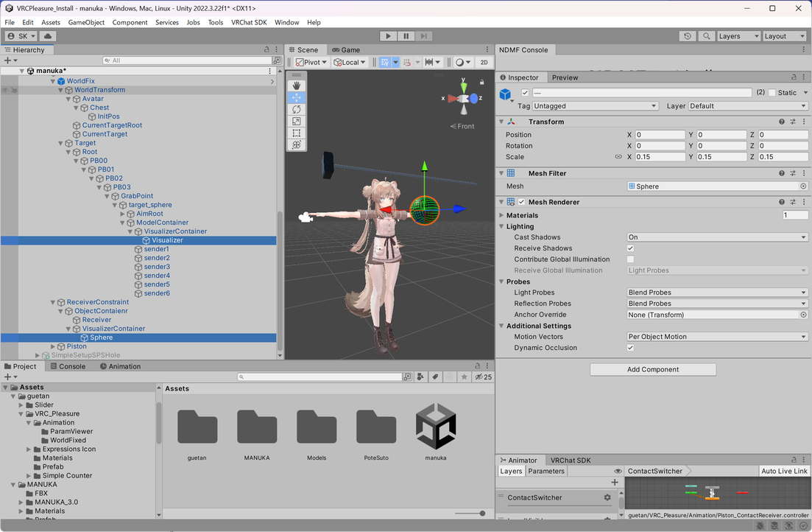This screenshot has height=532, width=812.
Task: Click the Project hidden packages count icon
Action: pyautogui.click(x=483, y=377)
